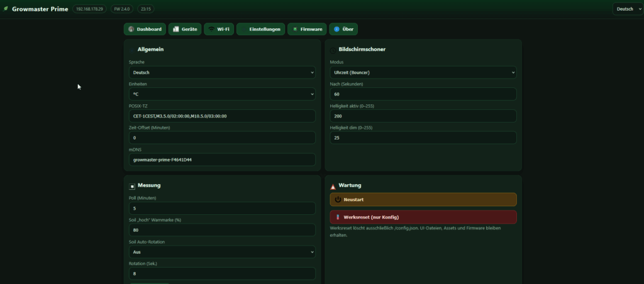Screen dimensions: 644x284
Task: Click the Nach (Sekunden) input showing 60
Action: [423, 94]
